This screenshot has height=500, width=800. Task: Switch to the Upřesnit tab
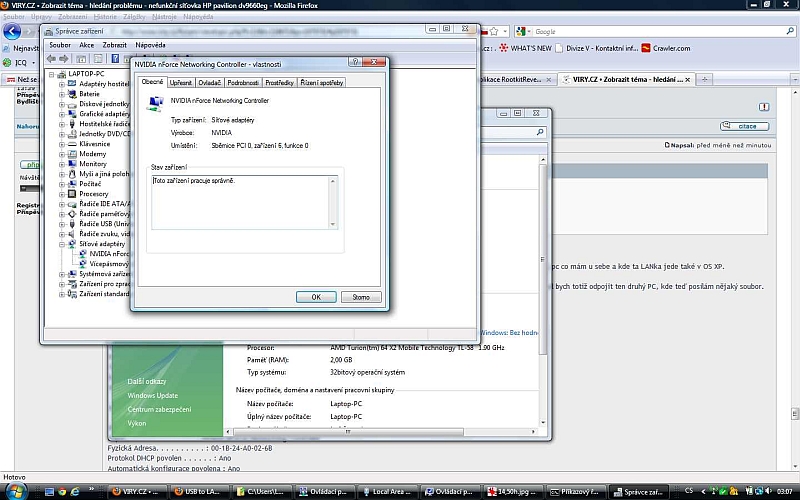(x=181, y=83)
